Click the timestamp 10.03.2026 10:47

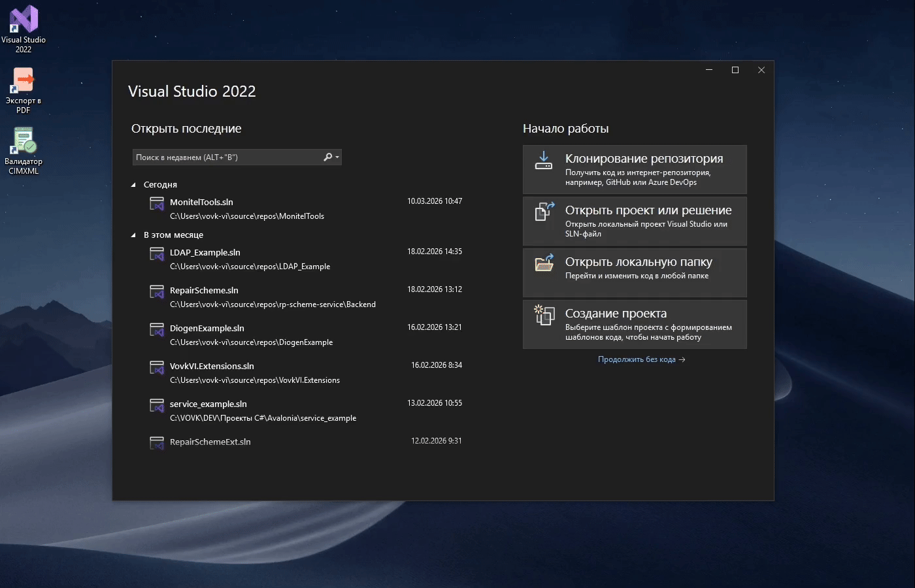click(435, 201)
